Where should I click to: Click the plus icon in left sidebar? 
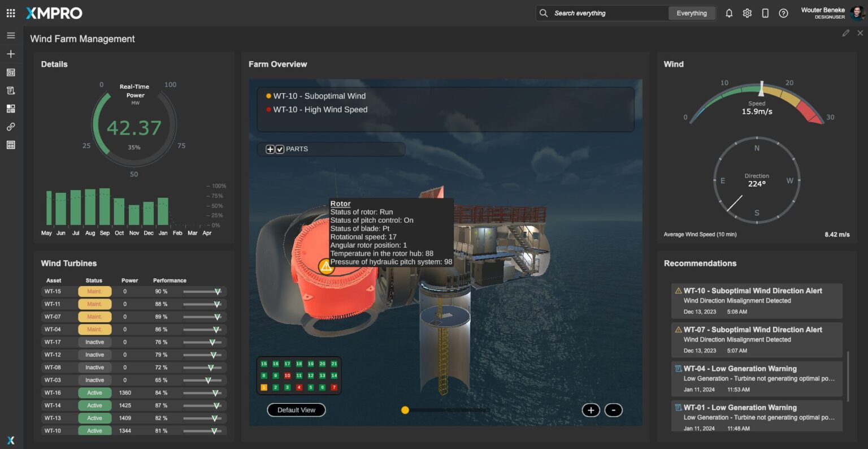(11, 54)
